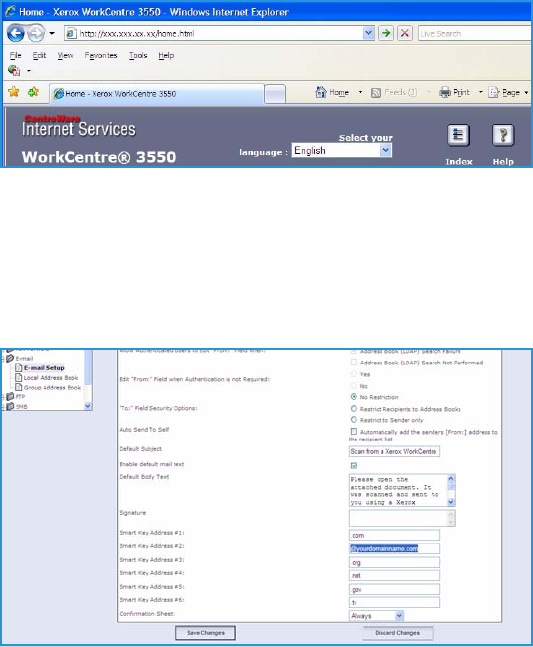Select the No radio button
Image resolution: width=533 pixels, height=647 pixels.
pyautogui.click(x=354, y=385)
